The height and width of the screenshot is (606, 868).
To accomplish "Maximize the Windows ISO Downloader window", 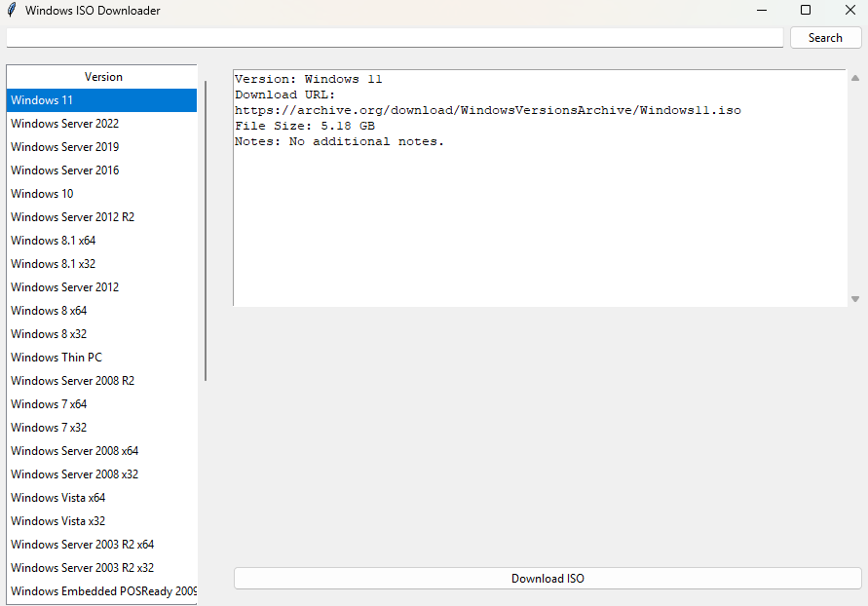I will click(x=806, y=10).
